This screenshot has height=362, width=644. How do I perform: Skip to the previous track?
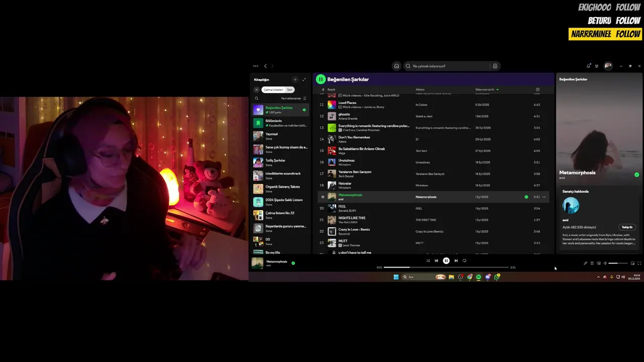coord(436,261)
